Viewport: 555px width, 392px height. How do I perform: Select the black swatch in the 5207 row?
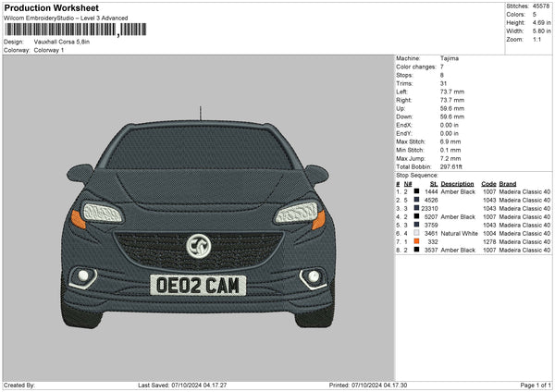point(416,216)
